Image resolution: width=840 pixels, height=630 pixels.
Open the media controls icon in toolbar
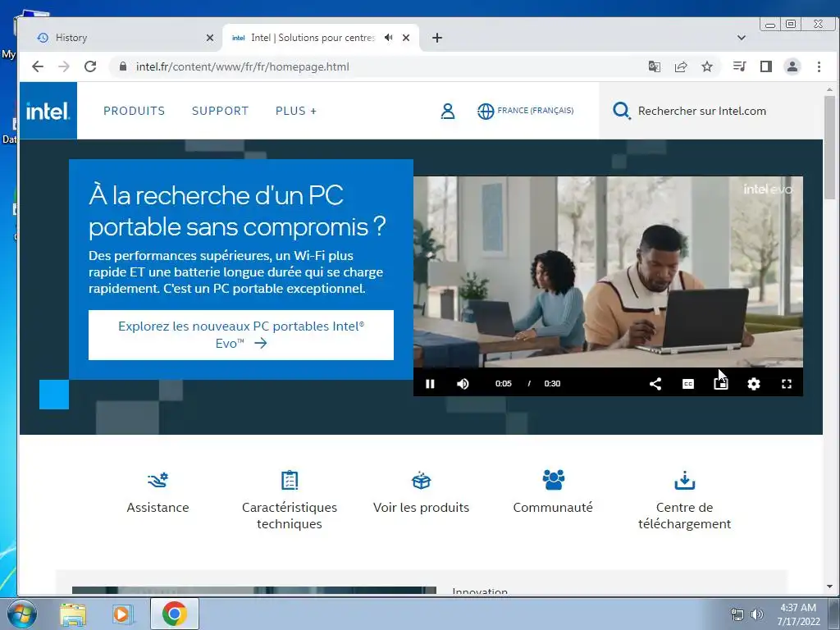[x=740, y=66]
